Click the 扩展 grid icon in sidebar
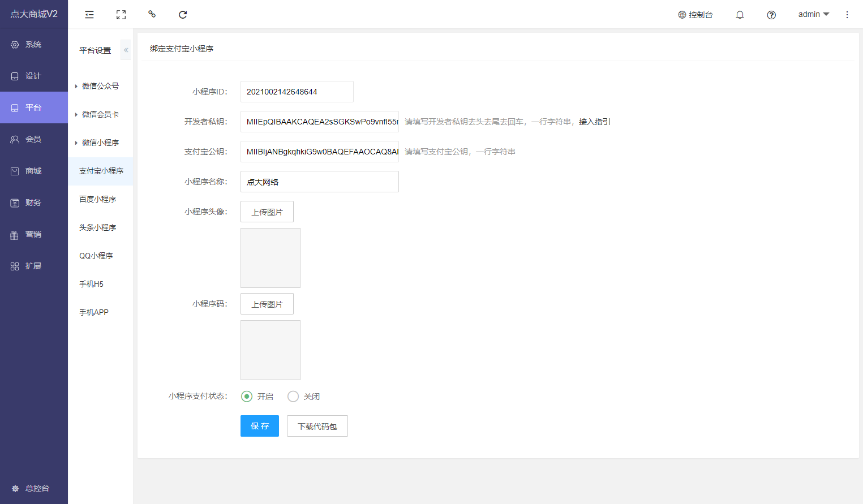This screenshot has height=504, width=863. tap(15, 266)
